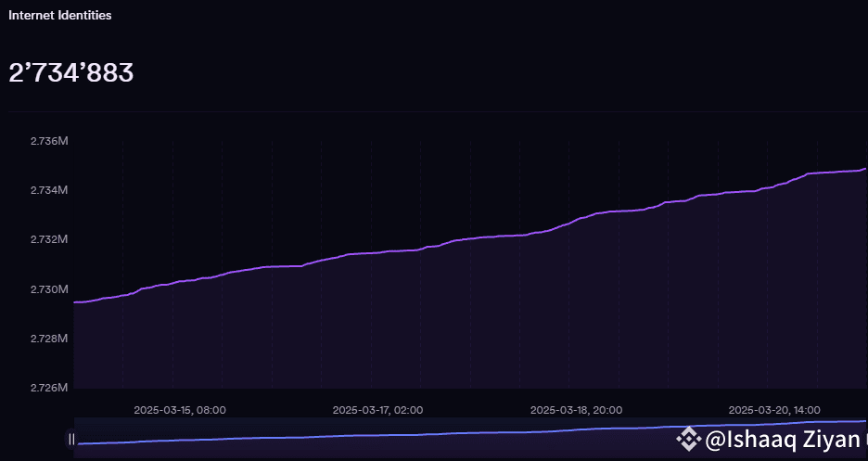Click the purple line's rightmost data point

point(864,169)
